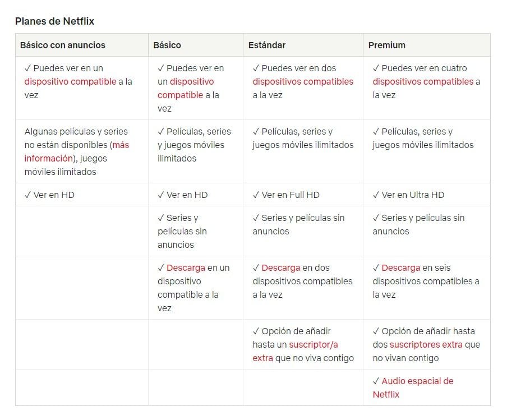The height and width of the screenshot is (420, 516).
Task: Open 'dispositivos compatibles' link under Estándar
Action: 303,81
